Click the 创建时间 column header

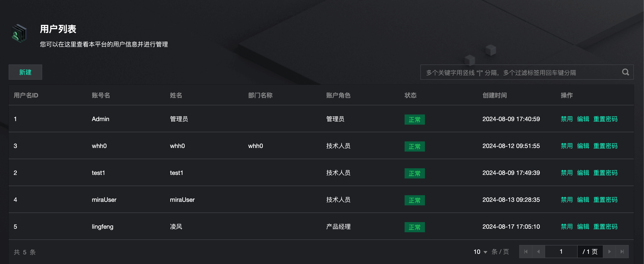(495, 95)
